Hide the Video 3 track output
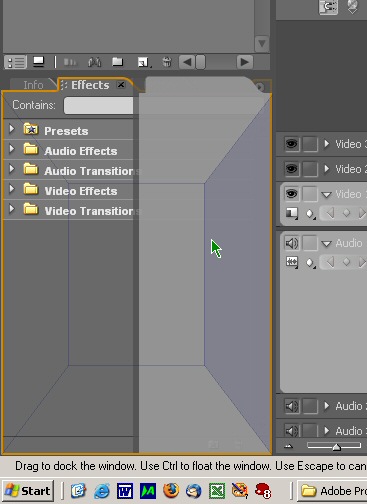This screenshot has height=504, width=367. click(291, 144)
